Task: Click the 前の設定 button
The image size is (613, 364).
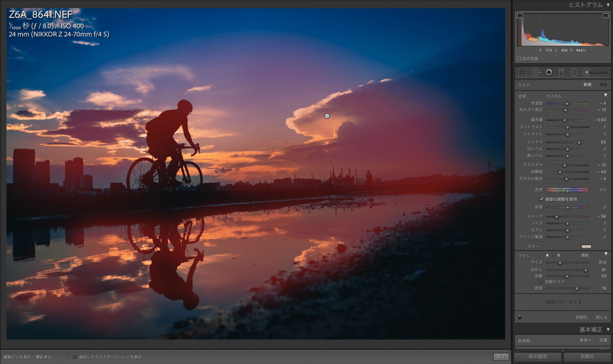Action: click(538, 356)
